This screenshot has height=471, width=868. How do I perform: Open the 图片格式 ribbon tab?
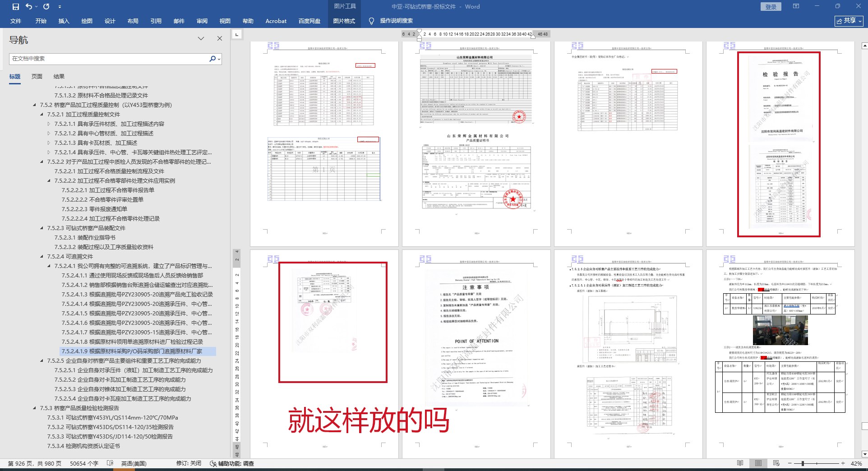coord(344,21)
